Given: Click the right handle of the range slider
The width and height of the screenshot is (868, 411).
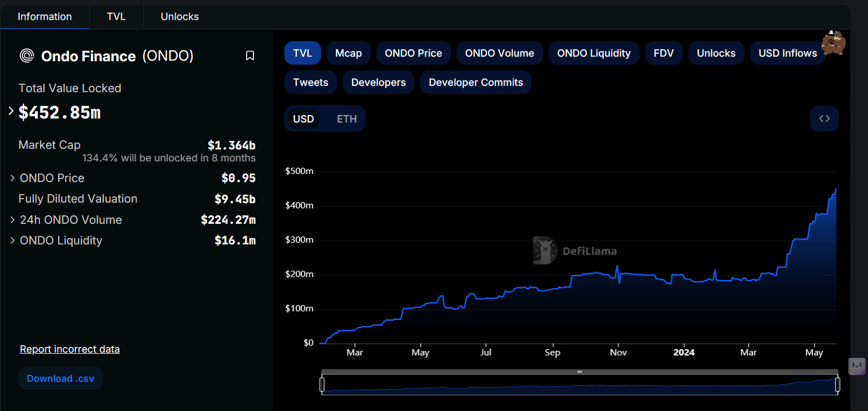Looking at the screenshot, I should pos(837,385).
